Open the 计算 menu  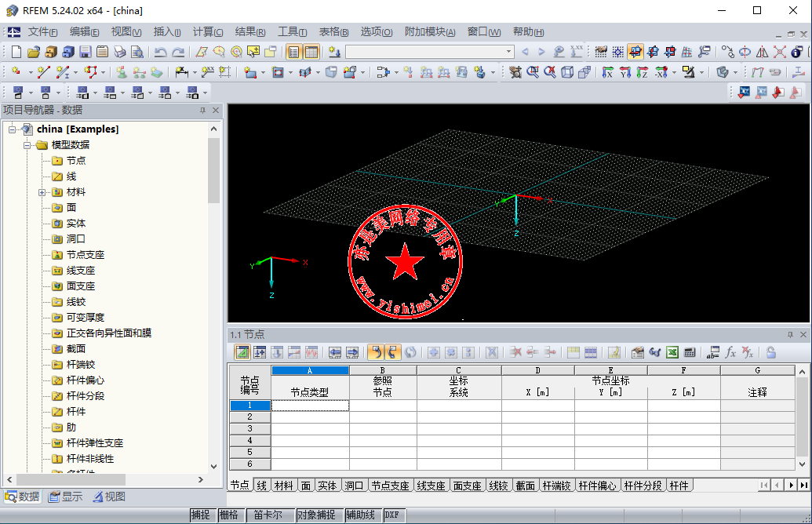click(x=208, y=32)
